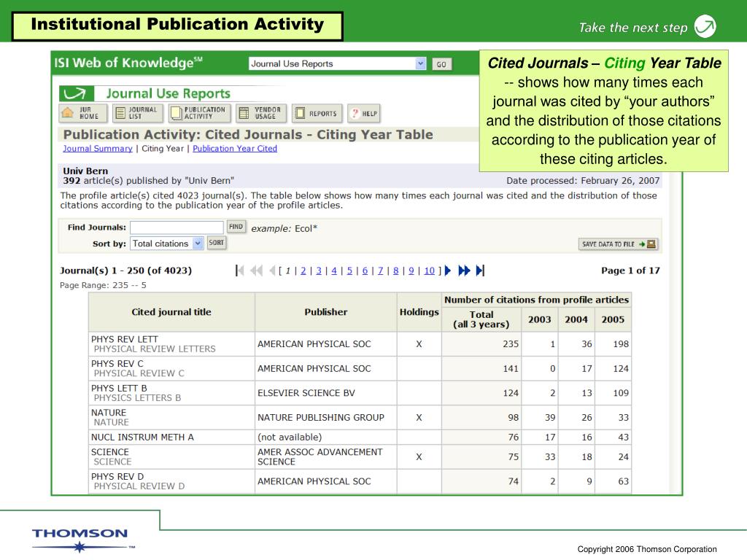Click the Take the next step arrow icon
The width and height of the screenshot is (747, 560).
coord(705,26)
